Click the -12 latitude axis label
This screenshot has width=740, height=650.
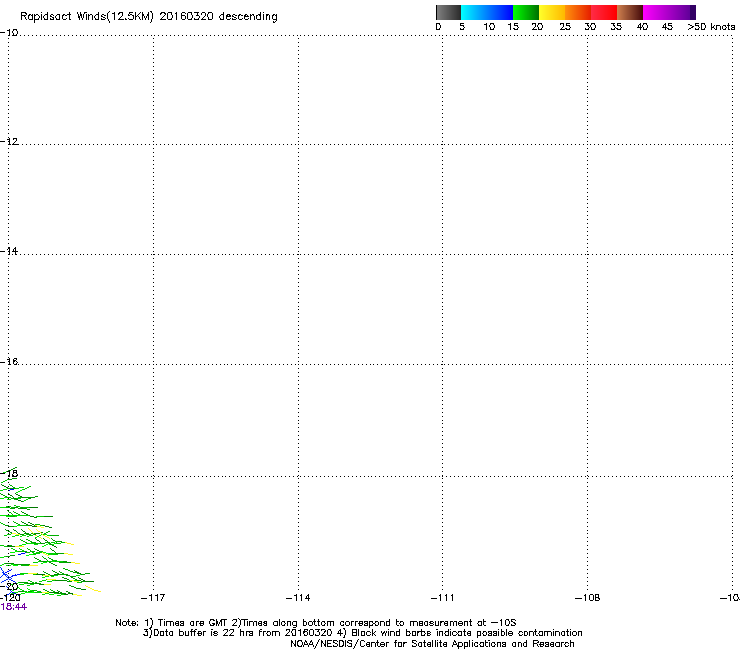[9, 142]
